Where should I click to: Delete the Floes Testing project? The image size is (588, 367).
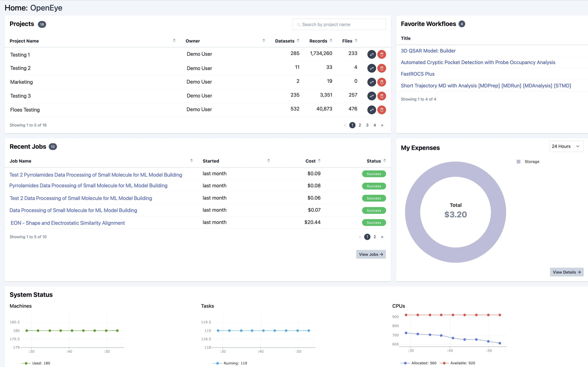(x=381, y=110)
